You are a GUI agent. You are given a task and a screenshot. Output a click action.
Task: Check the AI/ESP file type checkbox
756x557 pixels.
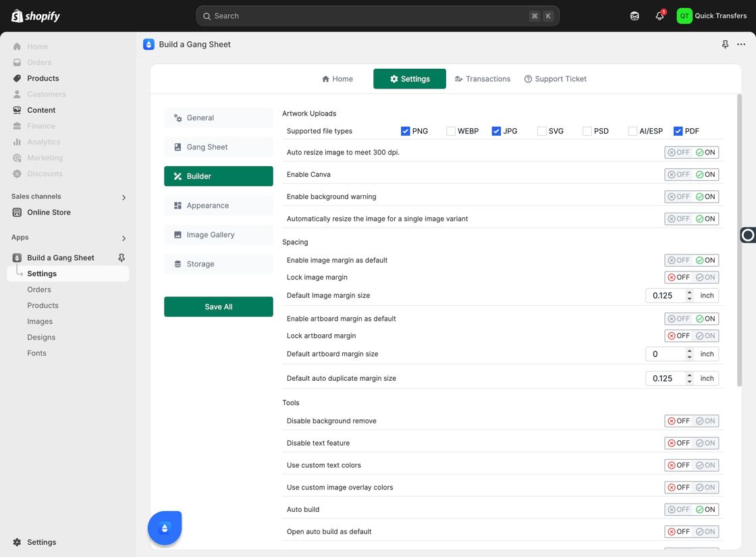point(632,131)
